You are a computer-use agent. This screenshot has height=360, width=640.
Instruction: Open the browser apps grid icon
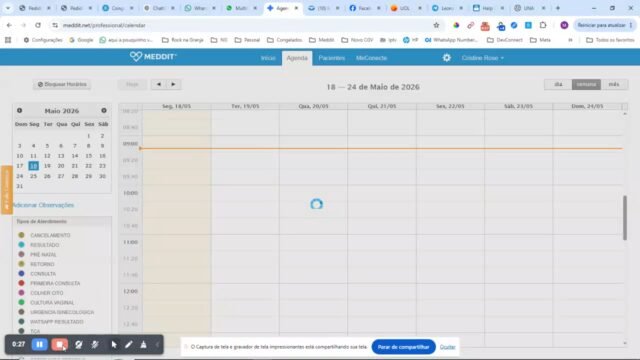8,40
